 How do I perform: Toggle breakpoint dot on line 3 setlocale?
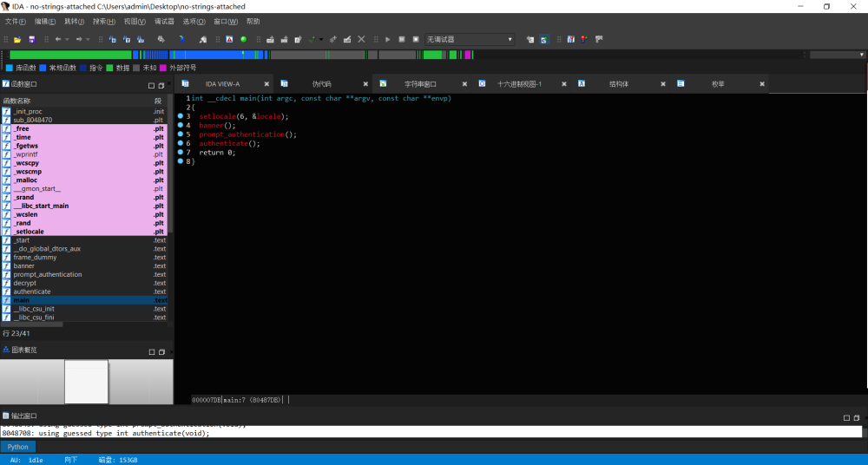pos(181,116)
